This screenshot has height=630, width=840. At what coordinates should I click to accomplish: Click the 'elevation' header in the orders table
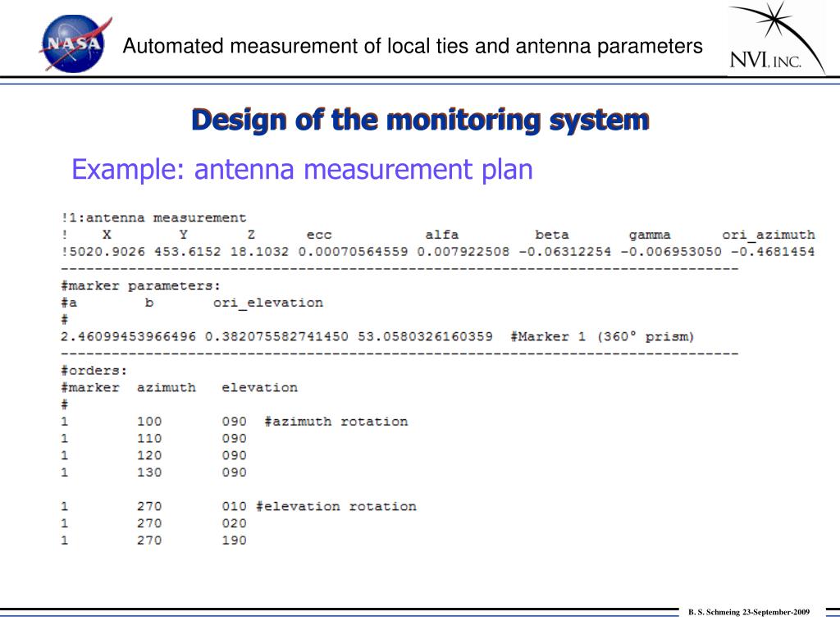(x=259, y=388)
